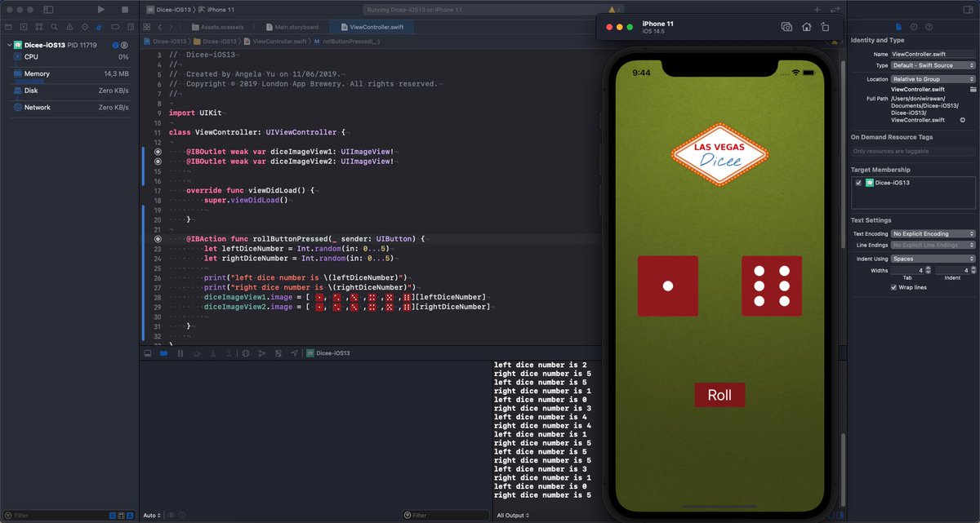Viewport: 980px width, 523px height.
Task: Click the Run (play) button in Xcode toolbar
Action: pos(100,10)
